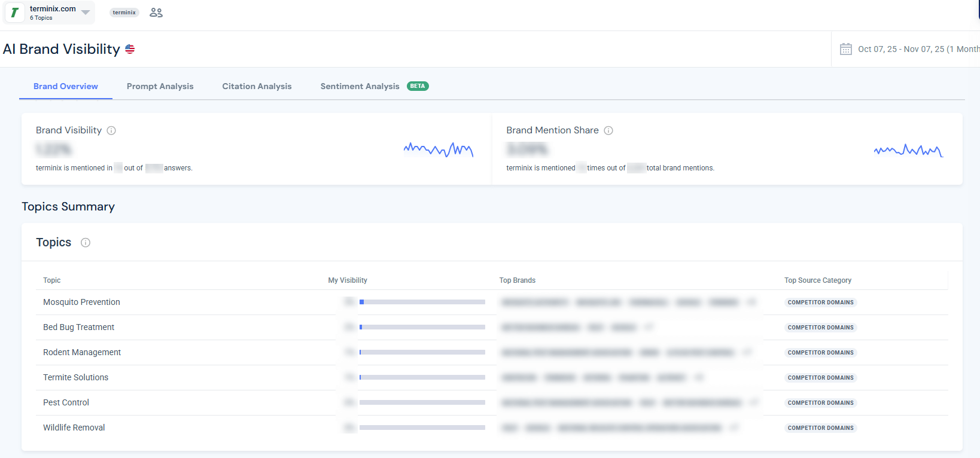The height and width of the screenshot is (458, 980).
Task: Expand the terminix.com project dropdown
Action: [86, 13]
